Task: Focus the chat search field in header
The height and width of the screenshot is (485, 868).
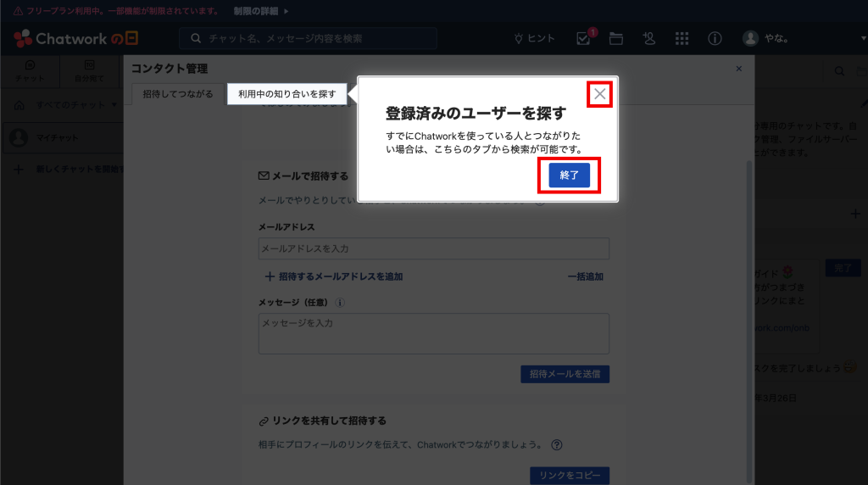Action: point(308,38)
